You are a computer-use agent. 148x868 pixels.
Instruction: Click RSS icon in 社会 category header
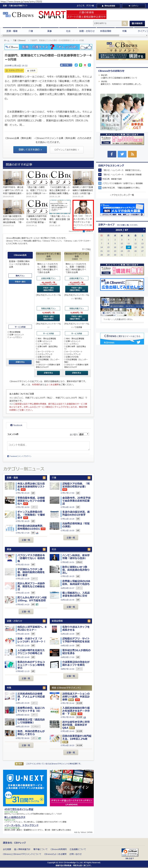pos(89,549)
